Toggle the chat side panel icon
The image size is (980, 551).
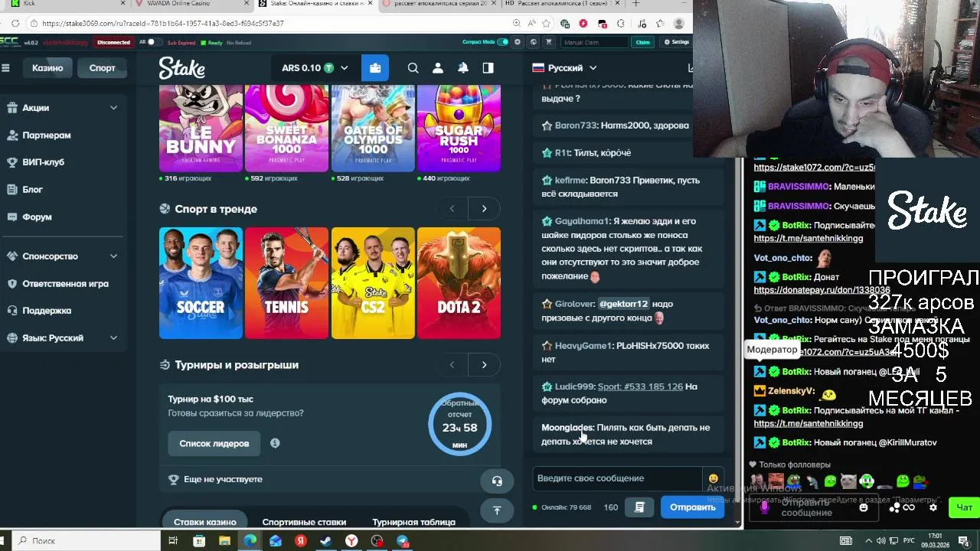pos(488,68)
